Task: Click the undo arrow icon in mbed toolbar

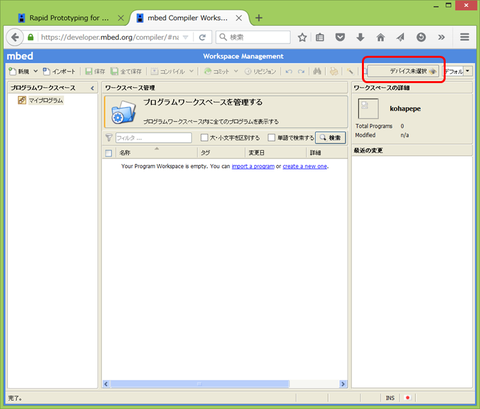Action: (x=289, y=71)
